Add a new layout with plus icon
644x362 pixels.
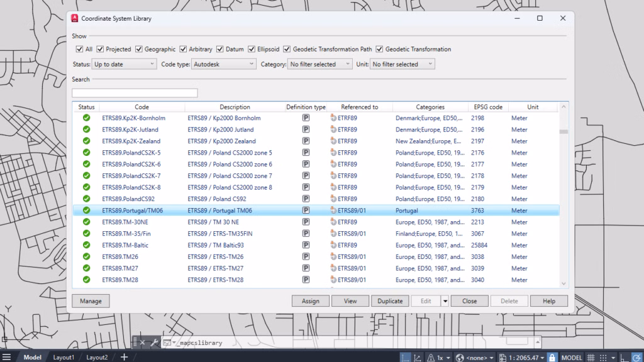(x=124, y=357)
